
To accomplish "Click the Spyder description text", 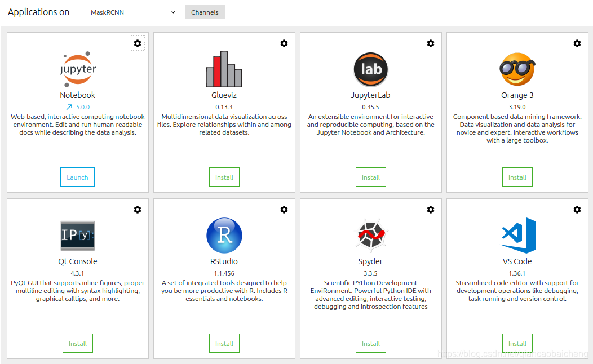I will tap(371, 295).
